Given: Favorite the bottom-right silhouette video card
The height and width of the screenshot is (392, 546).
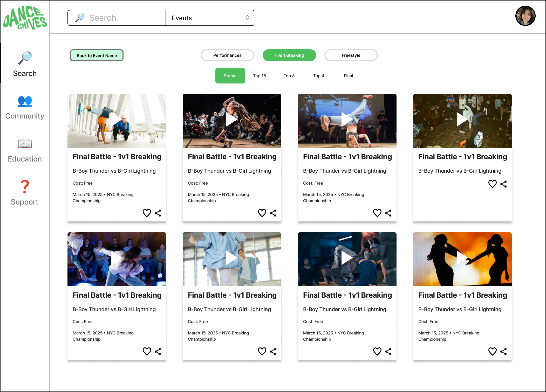Looking at the screenshot, I should click(492, 352).
